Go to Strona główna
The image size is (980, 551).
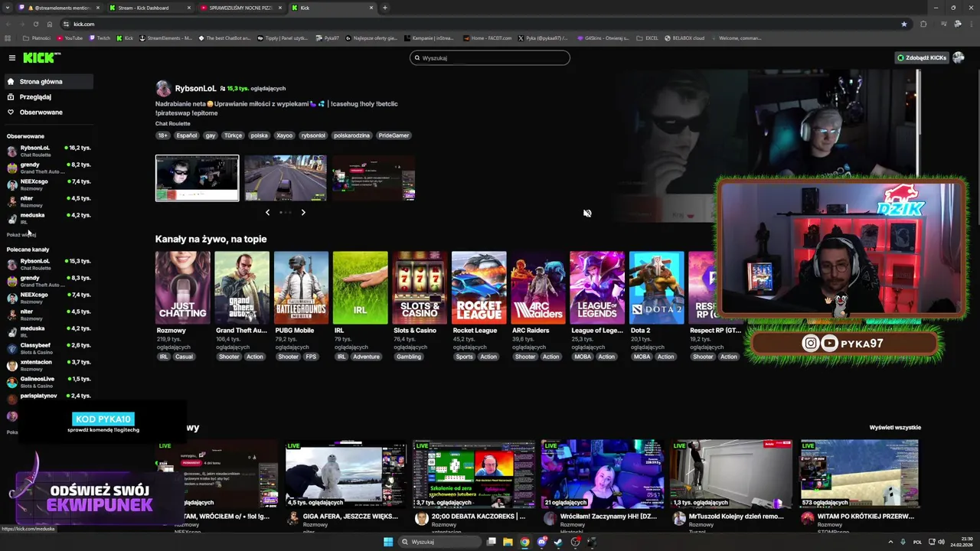[47, 81]
